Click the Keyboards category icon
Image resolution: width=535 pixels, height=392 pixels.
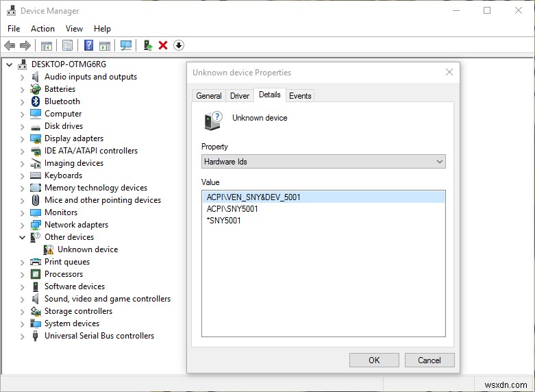pos(36,175)
